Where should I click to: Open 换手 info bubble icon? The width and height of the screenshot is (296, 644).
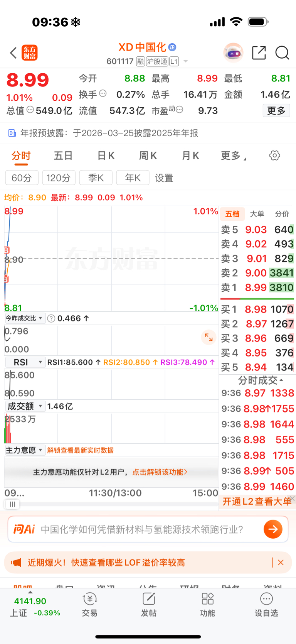pyautogui.click(x=103, y=93)
